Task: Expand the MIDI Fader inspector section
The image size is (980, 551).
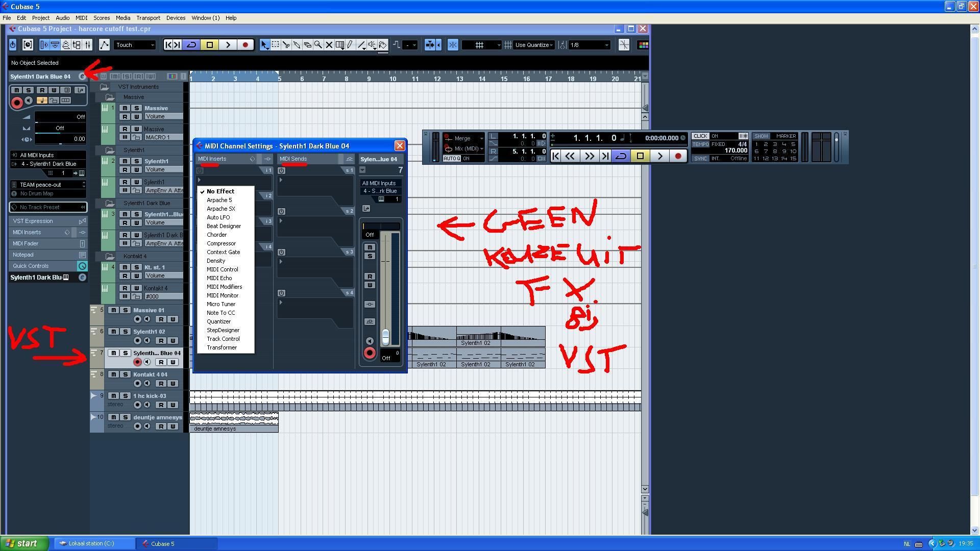Action: pyautogui.click(x=26, y=243)
